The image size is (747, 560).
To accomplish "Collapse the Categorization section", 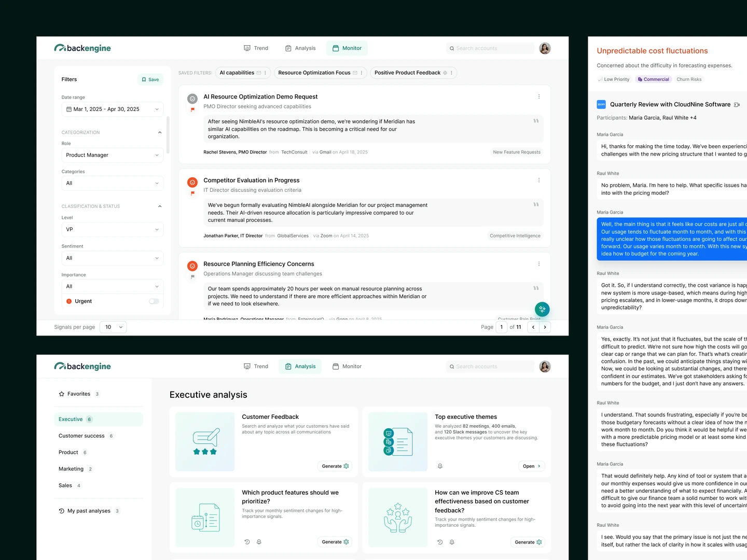I will (x=160, y=133).
